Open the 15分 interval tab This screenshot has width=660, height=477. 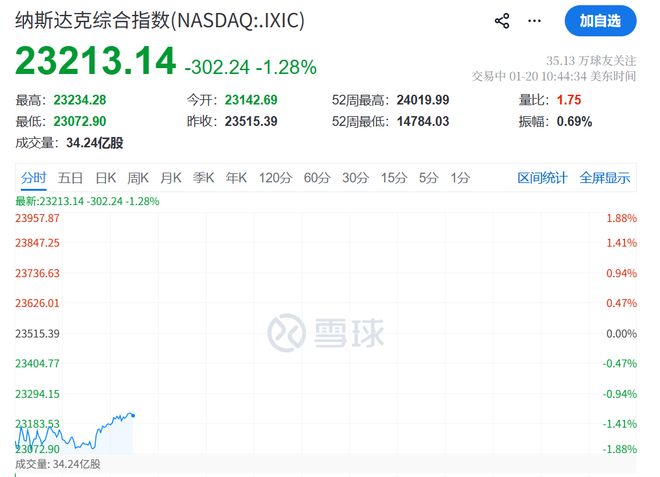394,178
